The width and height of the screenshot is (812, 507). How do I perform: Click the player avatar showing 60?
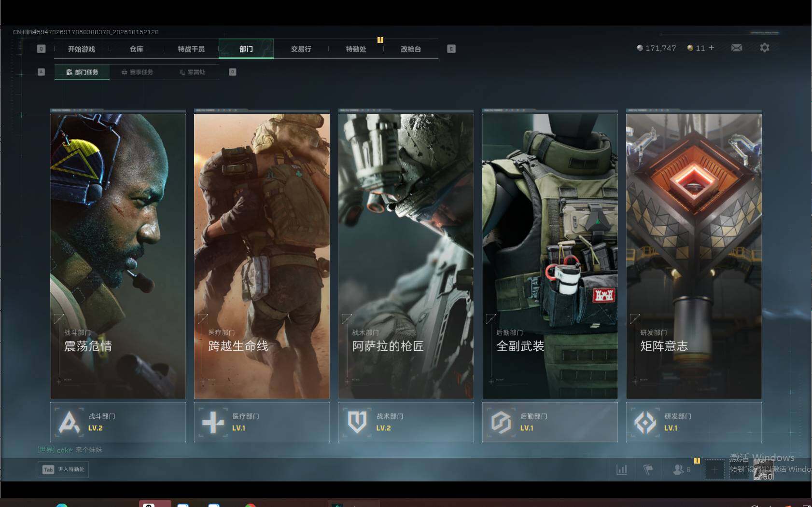tap(763, 470)
